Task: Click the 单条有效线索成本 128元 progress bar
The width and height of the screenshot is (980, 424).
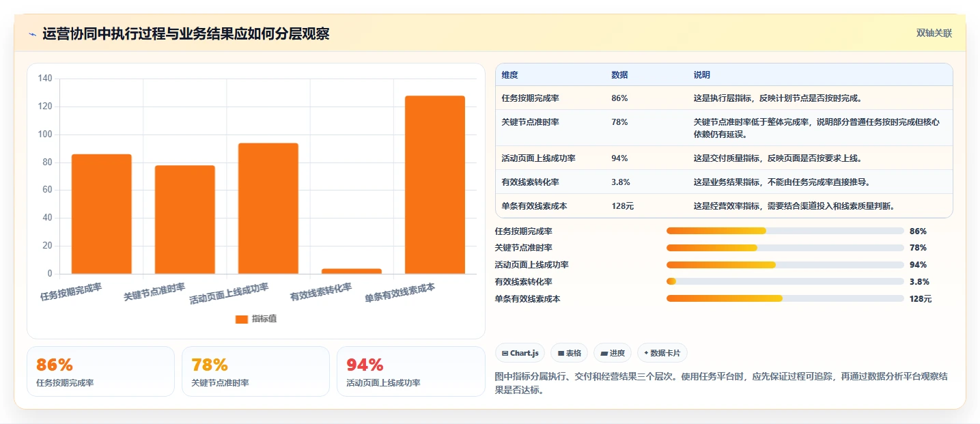Action: (x=785, y=298)
